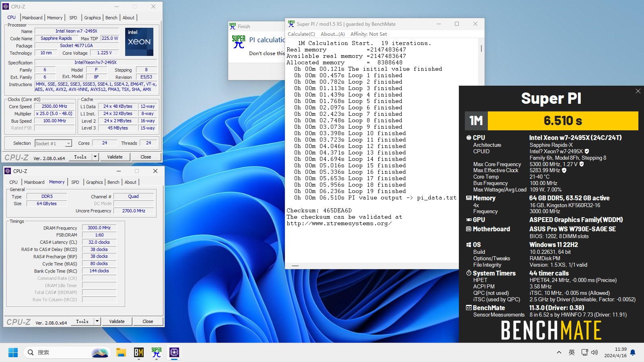The height and width of the screenshot is (362, 644).
Task: Click the Finish dialog title bar icon
Action: pyautogui.click(x=233, y=26)
